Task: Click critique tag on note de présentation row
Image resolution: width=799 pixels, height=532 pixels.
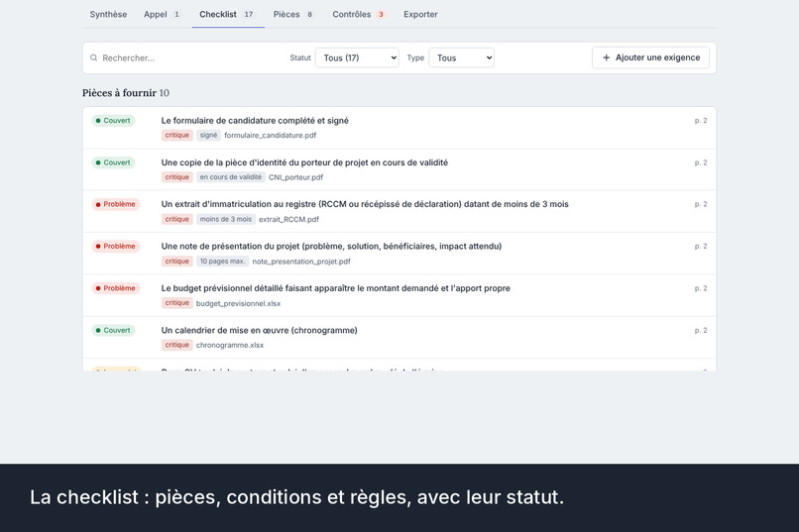Action: [x=176, y=262]
